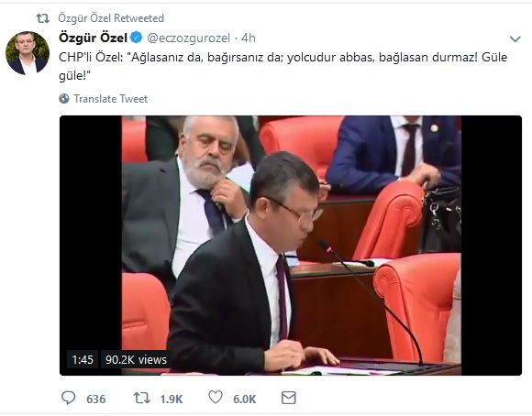Click the reply speech bubble icon
Image resolution: width=532 pixels, height=416 pixels.
(x=68, y=398)
